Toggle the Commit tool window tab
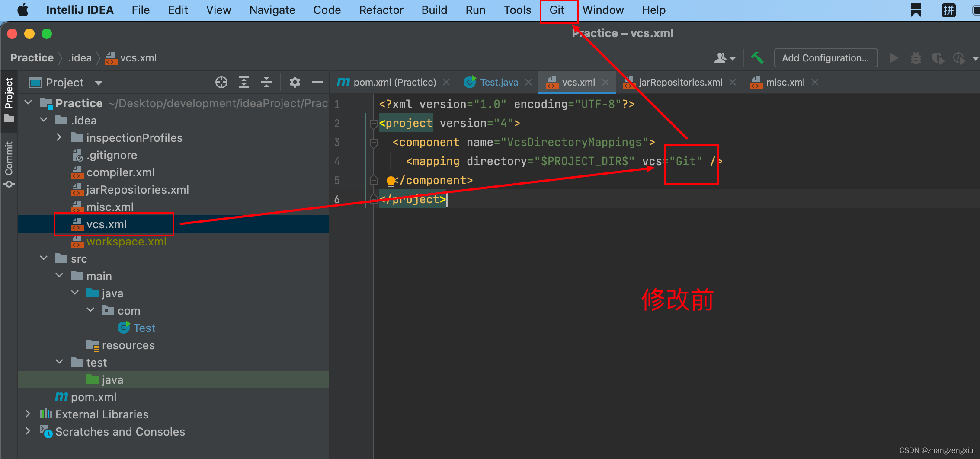The height and width of the screenshot is (459, 980). [x=9, y=164]
